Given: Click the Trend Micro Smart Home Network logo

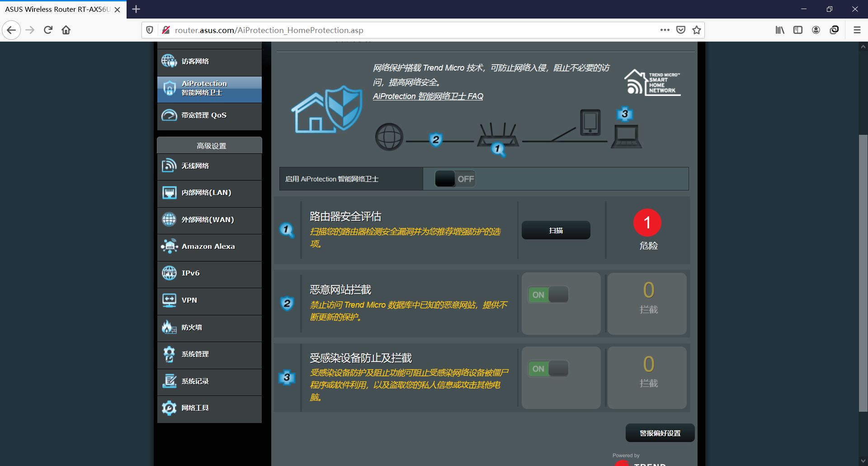Looking at the screenshot, I should tap(652, 82).
